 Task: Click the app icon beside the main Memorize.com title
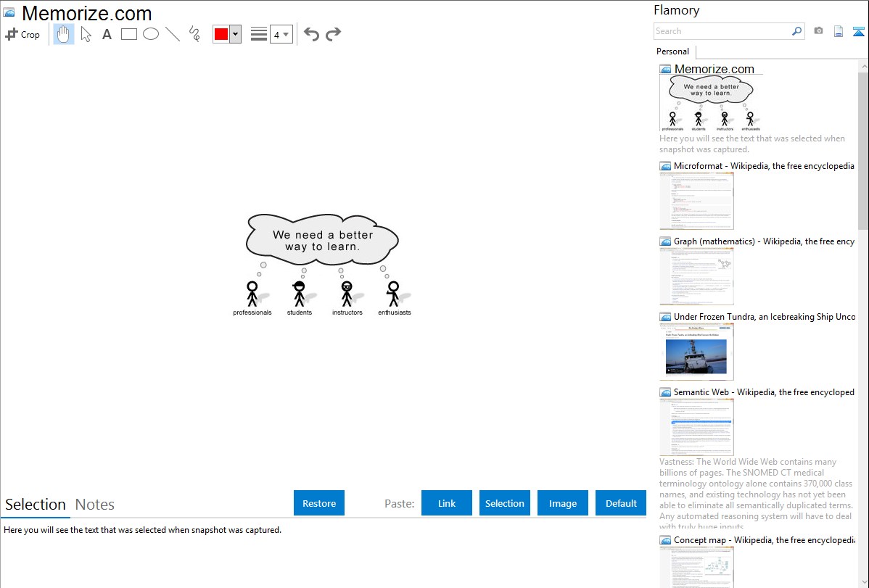coord(9,13)
